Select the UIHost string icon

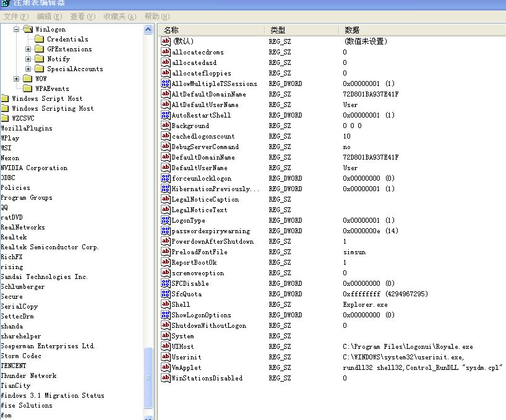166,346
